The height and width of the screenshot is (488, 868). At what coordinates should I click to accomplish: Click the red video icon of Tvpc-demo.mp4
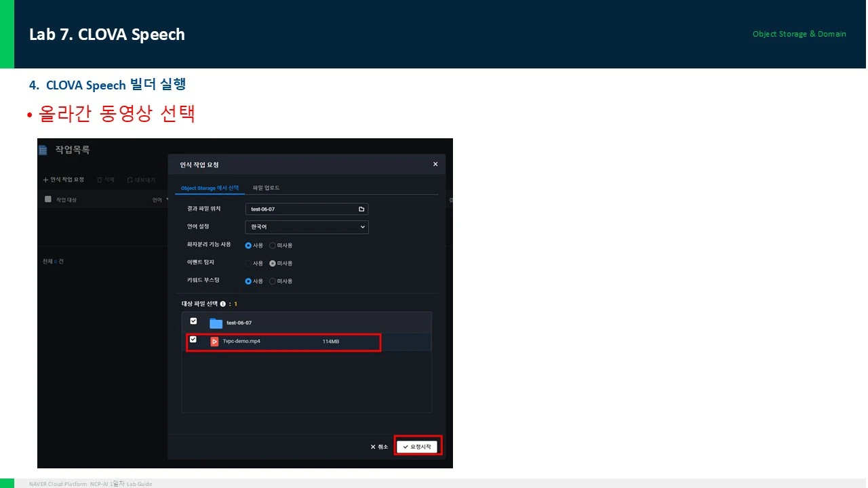214,342
